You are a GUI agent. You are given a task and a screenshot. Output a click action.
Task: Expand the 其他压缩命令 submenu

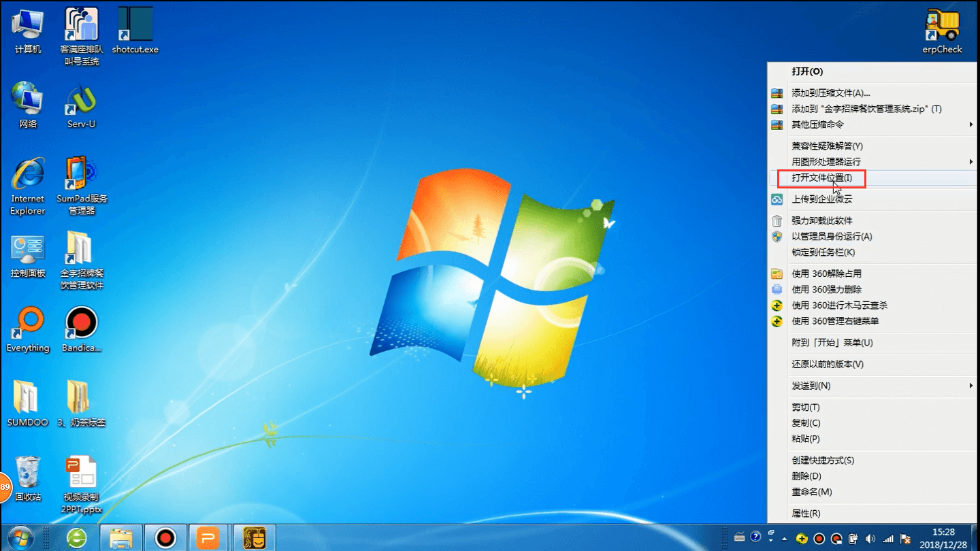872,124
